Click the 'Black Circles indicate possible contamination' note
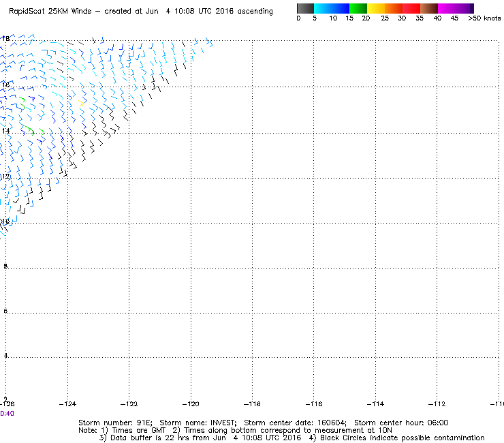The height and width of the screenshot is (443, 504). 402,438
